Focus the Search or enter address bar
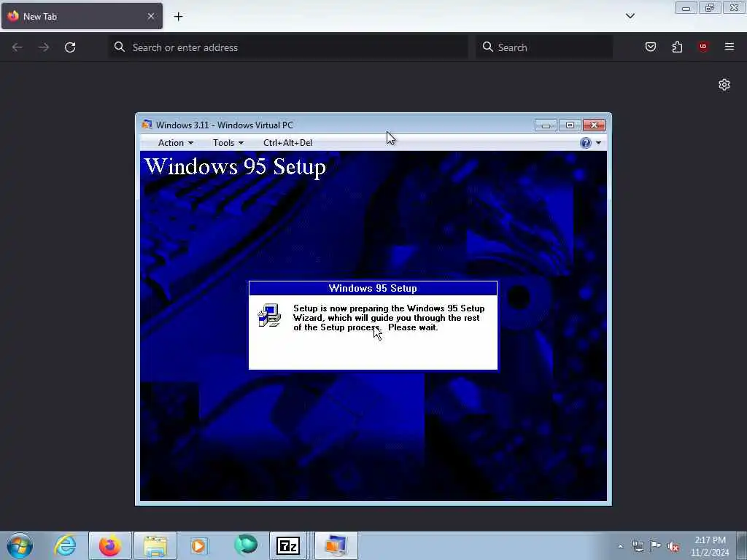 coord(288,47)
